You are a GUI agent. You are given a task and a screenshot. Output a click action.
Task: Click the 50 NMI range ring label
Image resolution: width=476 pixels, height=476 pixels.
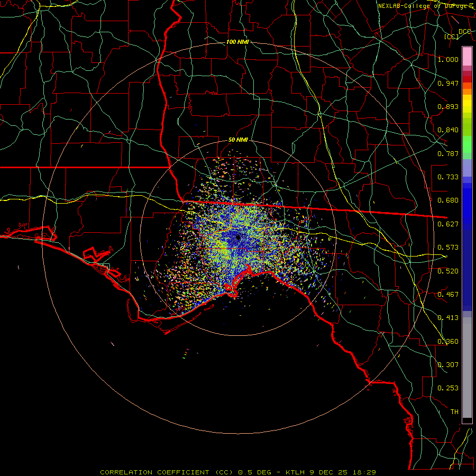click(238, 140)
